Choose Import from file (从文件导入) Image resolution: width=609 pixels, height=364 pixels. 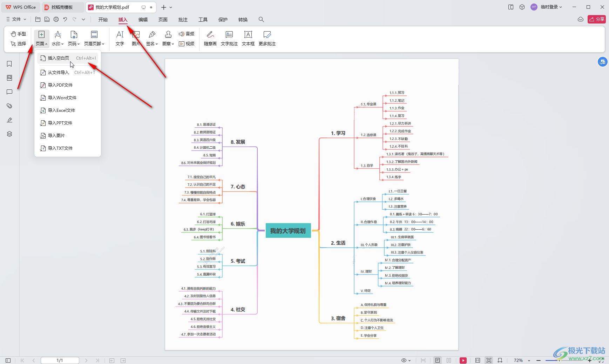[68, 73]
